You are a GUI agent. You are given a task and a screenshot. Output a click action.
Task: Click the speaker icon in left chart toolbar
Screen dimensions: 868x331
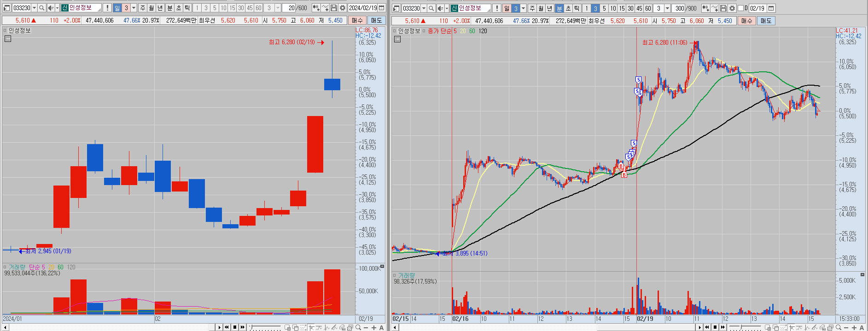pyautogui.click(x=51, y=8)
